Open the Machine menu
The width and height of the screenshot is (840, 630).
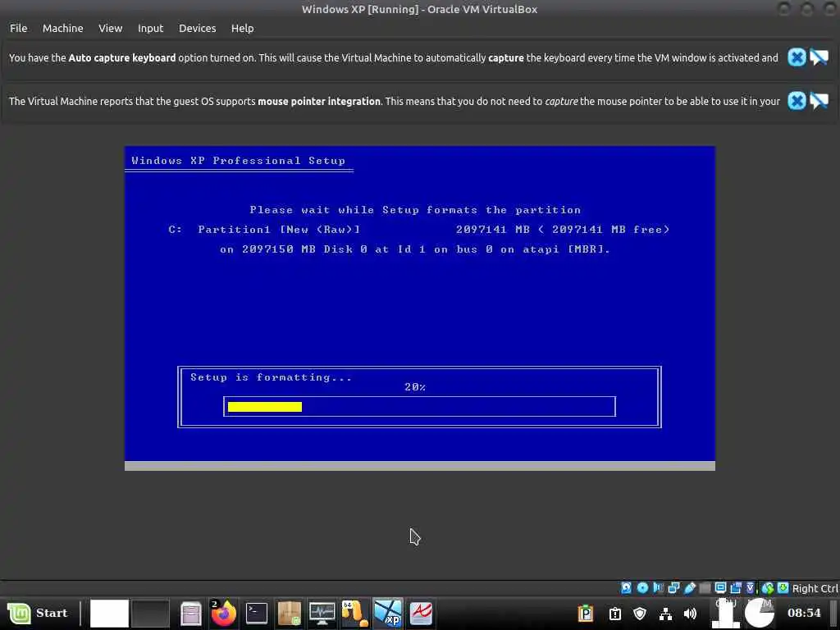click(62, 29)
